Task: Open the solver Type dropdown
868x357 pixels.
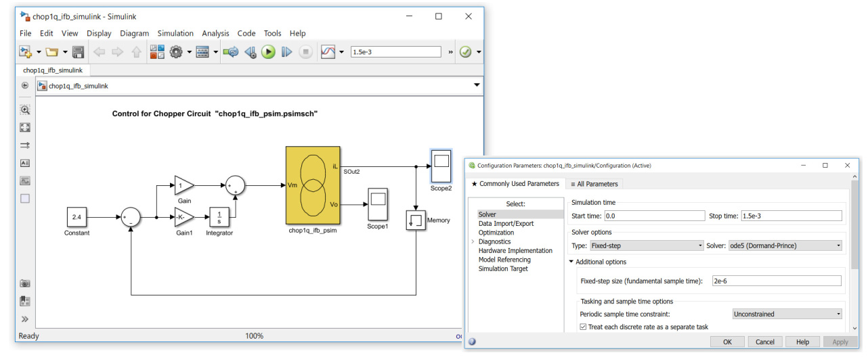Action: click(x=646, y=246)
